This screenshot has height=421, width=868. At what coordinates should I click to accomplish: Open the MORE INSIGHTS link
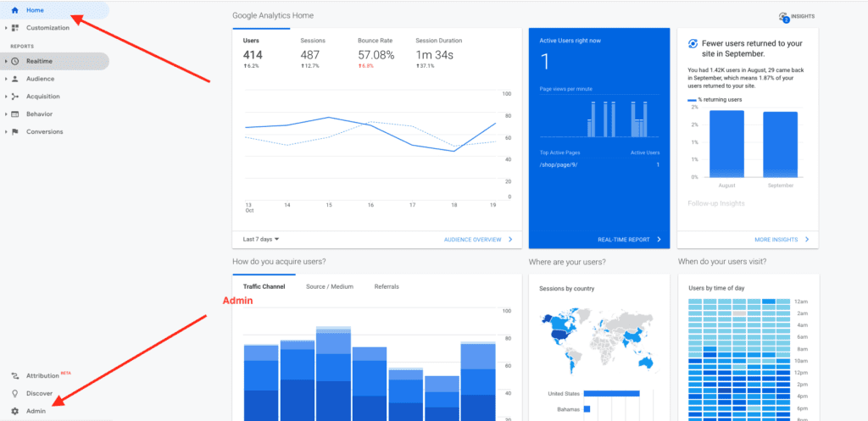pyautogui.click(x=776, y=240)
